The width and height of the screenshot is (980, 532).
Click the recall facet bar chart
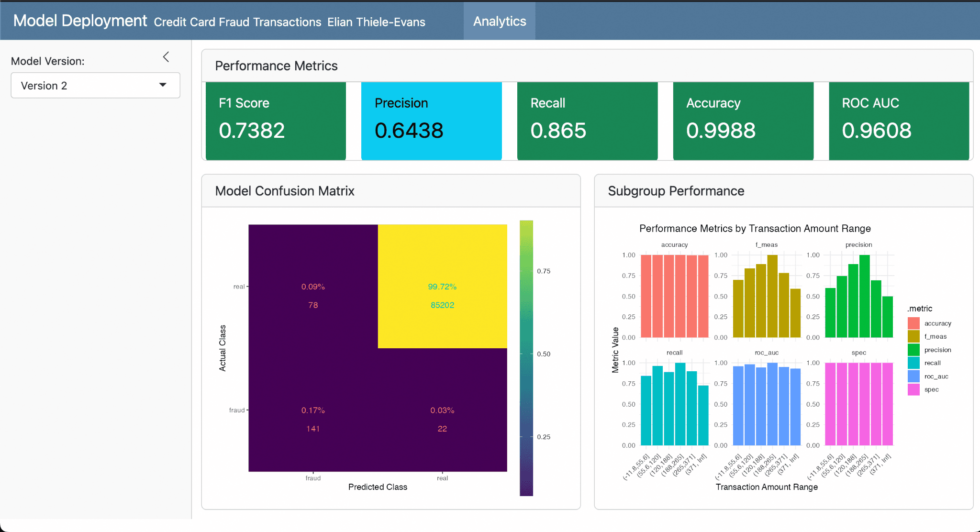point(674,404)
